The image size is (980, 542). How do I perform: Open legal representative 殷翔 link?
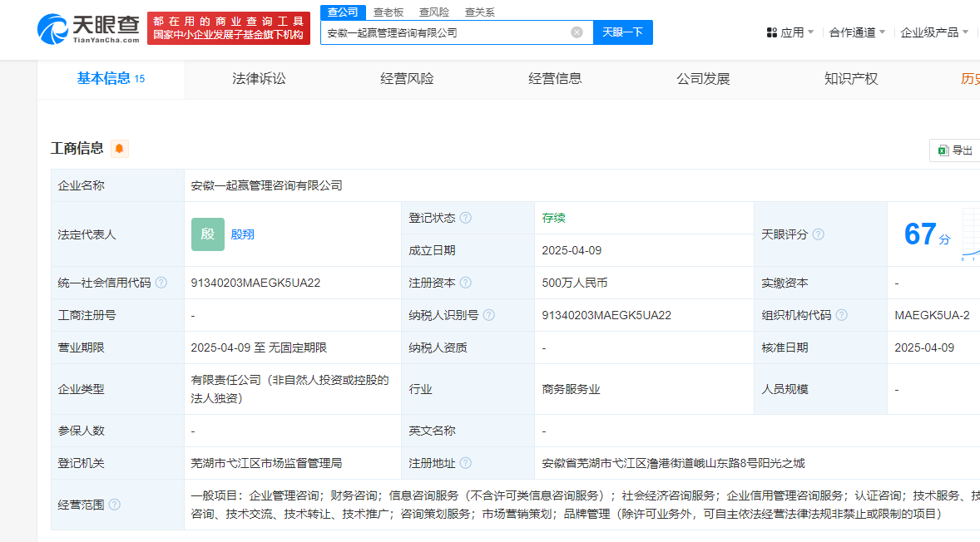point(242,234)
